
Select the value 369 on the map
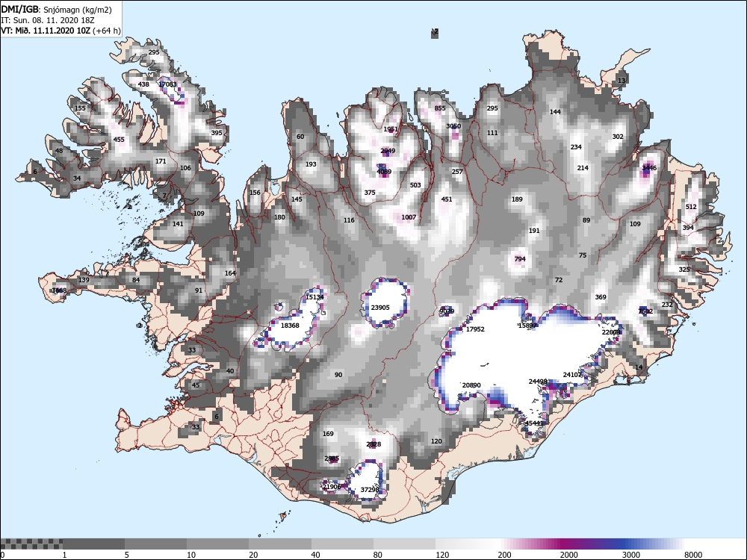click(x=601, y=297)
